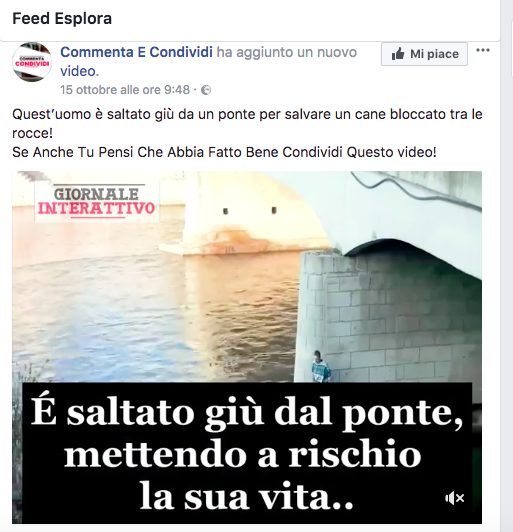The height and width of the screenshot is (532, 513).
Task: Open the Commenta E Condividi profile picture
Action: click(x=32, y=62)
